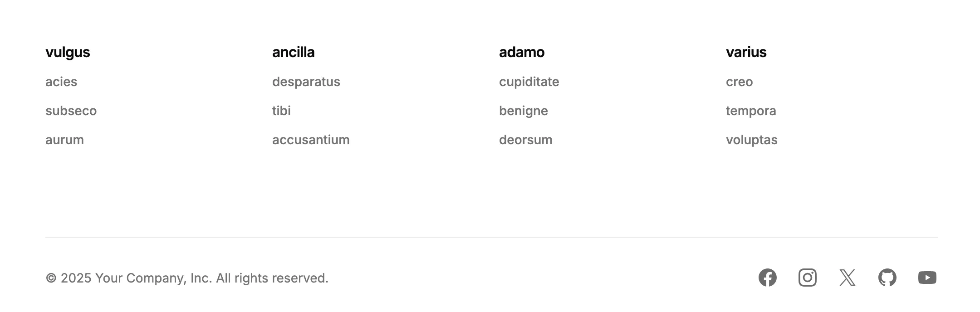
Task: Visit the GitHub page via its icon
Action: point(887,278)
